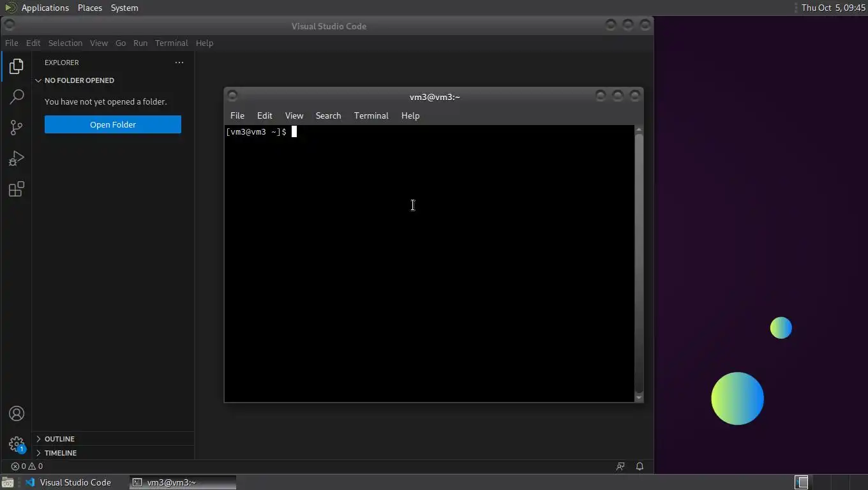Open the VS Code File menu

coord(11,43)
